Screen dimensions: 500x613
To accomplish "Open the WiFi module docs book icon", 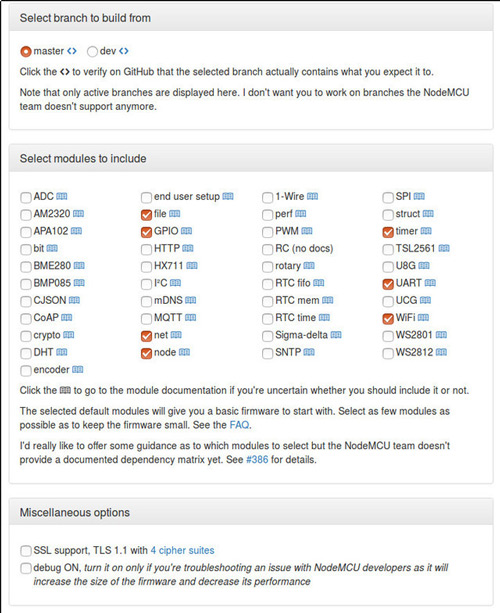I will tap(423, 317).
